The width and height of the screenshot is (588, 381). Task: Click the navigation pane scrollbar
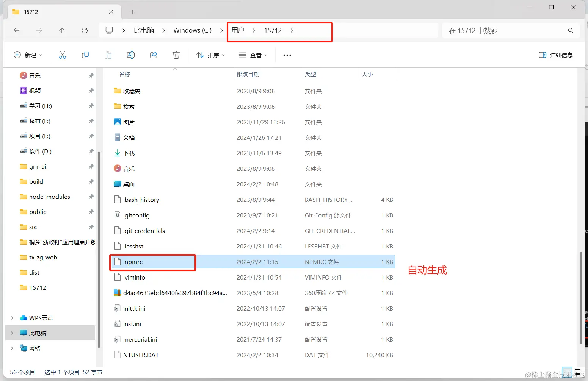click(99, 249)
